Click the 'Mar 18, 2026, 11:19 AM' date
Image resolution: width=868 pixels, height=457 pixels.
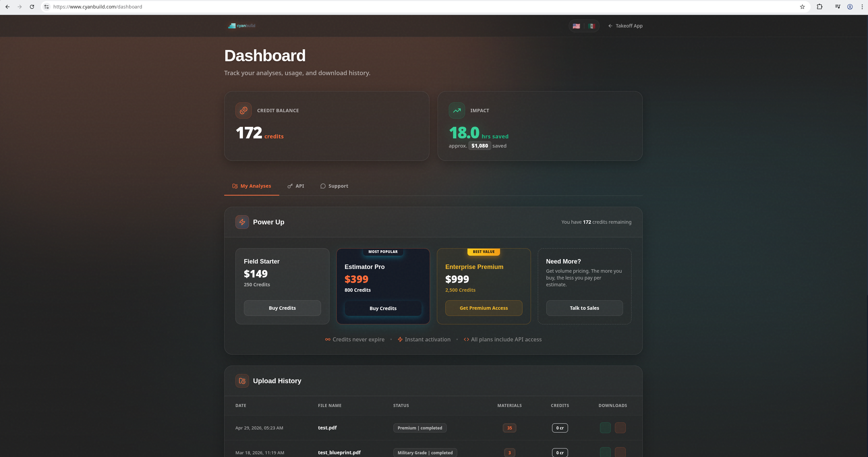(x=260, y=453)
